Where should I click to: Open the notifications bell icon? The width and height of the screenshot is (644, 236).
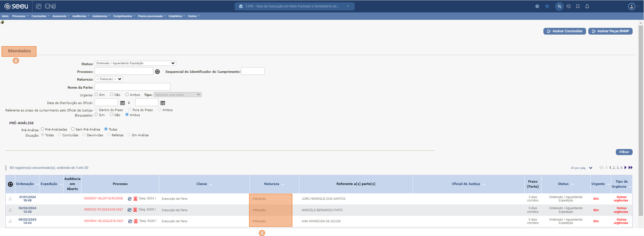587,6
